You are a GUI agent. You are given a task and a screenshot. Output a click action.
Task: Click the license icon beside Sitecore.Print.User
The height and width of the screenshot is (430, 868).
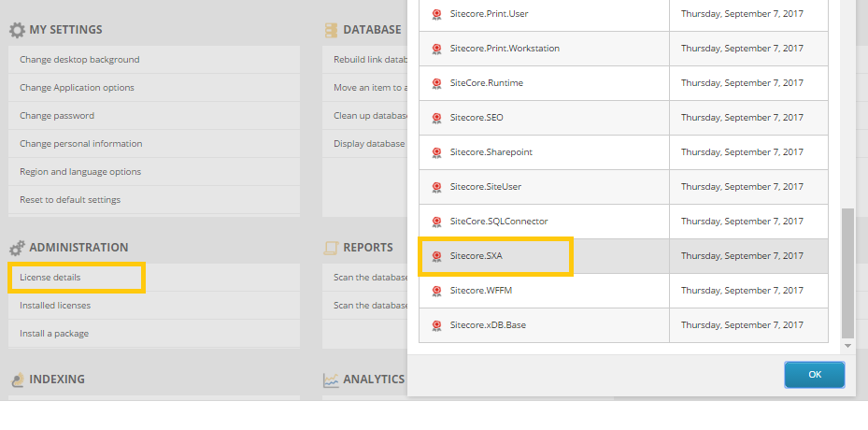pos(436,14)
